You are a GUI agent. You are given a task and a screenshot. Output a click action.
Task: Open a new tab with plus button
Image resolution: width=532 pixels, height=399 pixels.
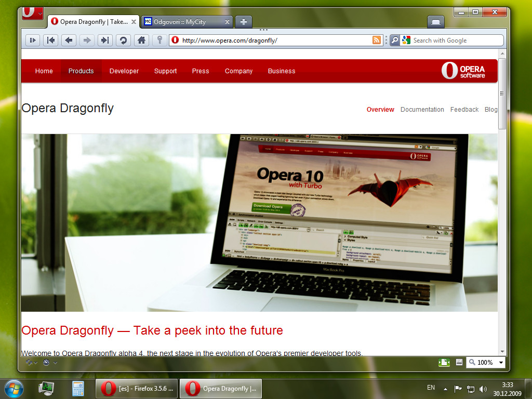pyautogui.click(x=244, y=22)
